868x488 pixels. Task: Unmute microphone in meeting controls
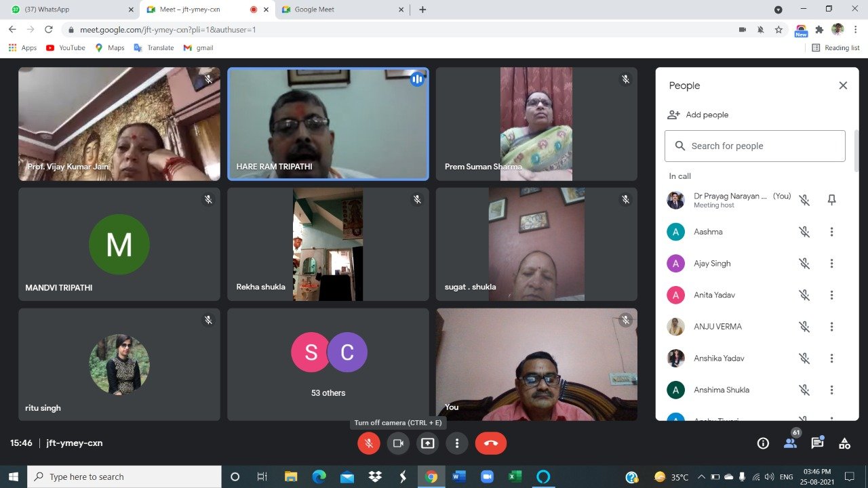pyautogui.click(x=369, y=443)
